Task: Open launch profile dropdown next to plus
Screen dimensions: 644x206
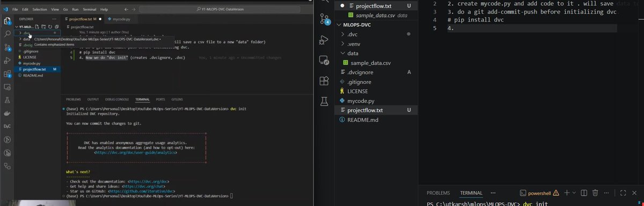Action: tap(574, 193)
